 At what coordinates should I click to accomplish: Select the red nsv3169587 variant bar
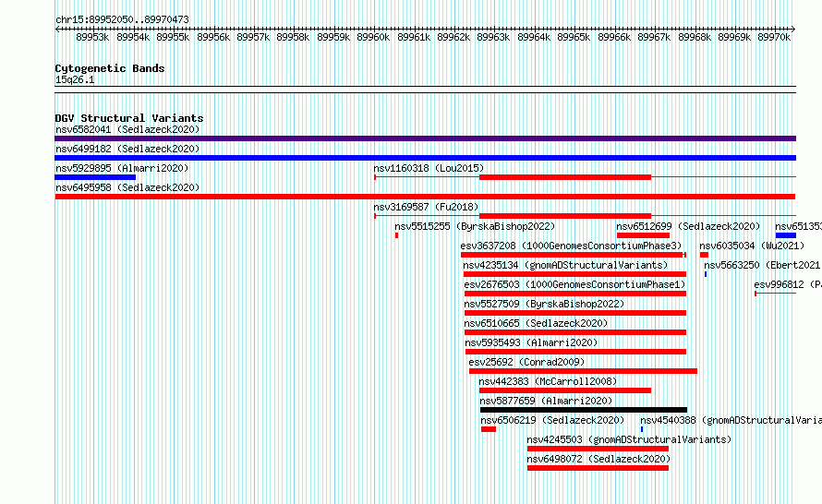click(564, 216)
